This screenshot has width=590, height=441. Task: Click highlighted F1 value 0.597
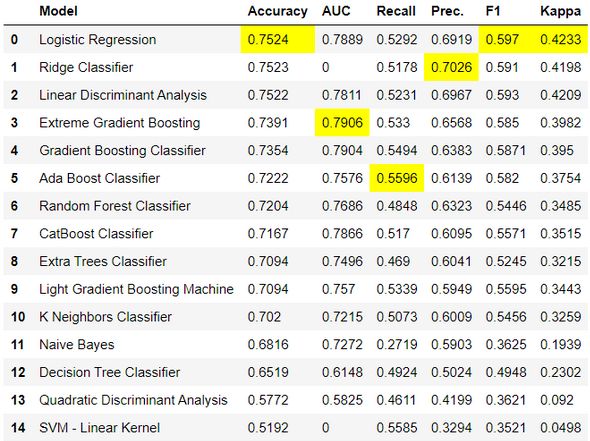pyautogui.click(x=502, y=40)
